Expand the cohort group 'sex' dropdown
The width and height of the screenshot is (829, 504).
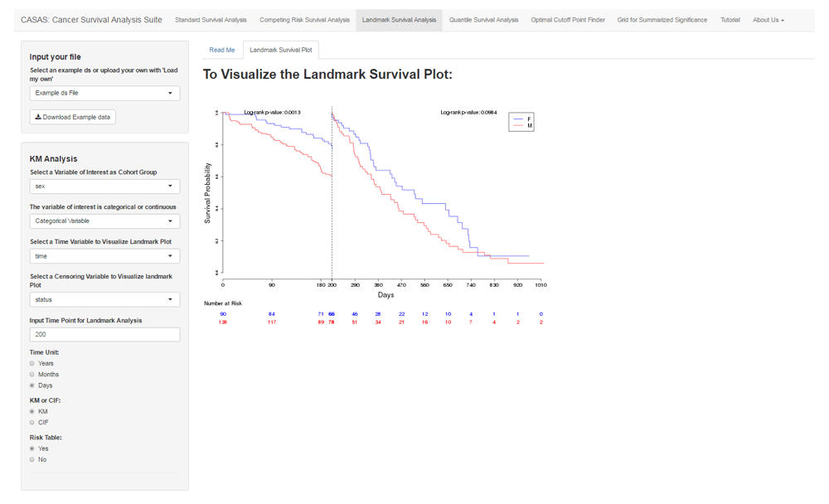(104, 187)
